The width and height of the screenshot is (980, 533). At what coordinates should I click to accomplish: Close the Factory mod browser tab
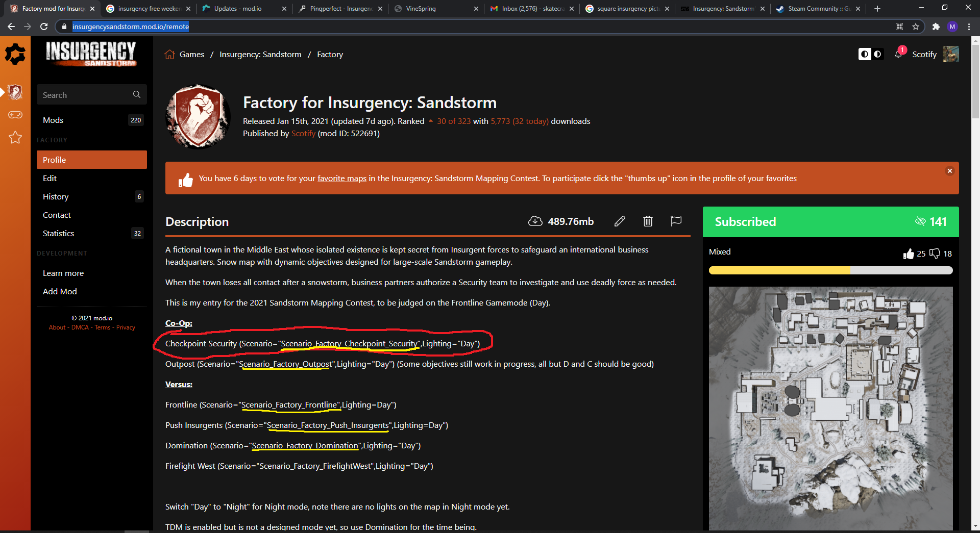(x=92, y=9)
